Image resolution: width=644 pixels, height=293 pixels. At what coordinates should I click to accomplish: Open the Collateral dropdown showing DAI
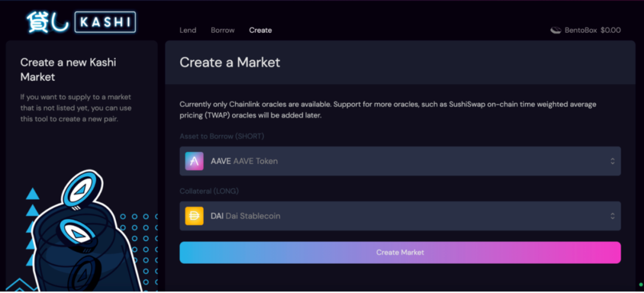click(x=400, y=216)
